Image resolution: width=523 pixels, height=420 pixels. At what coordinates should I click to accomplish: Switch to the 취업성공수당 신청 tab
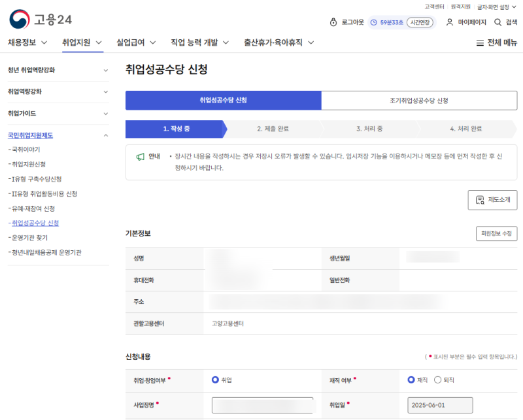tap(224, 101)
